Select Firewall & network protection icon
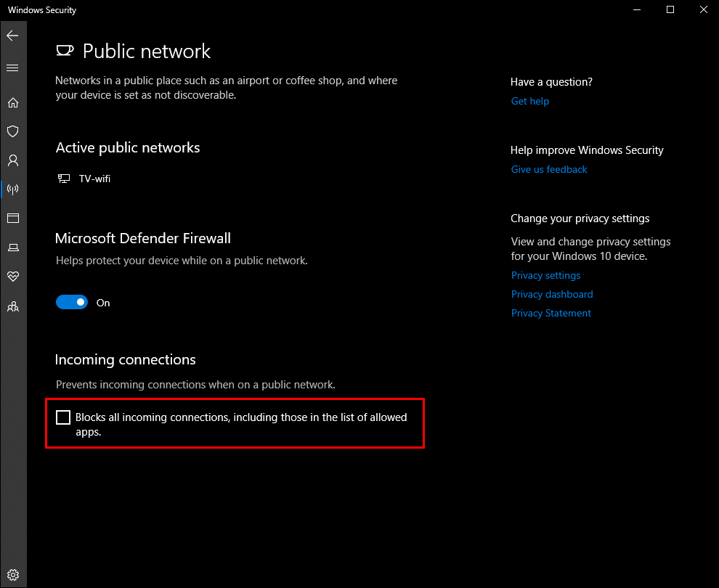This screenshot has width=719, height=588. [x=12, y=189]
